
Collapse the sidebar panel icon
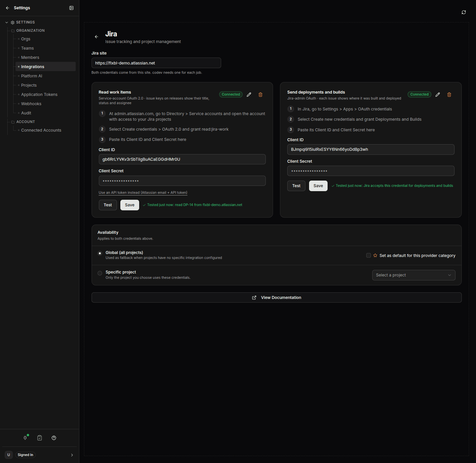pos(71,8)
